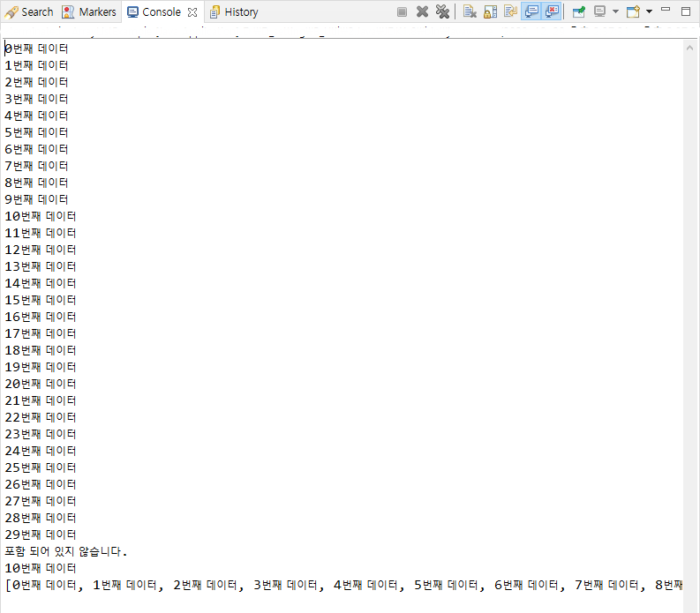The width and height of the screenshot is (700, 613).
Task: Click Remove Launch icon
Action: 422,11
